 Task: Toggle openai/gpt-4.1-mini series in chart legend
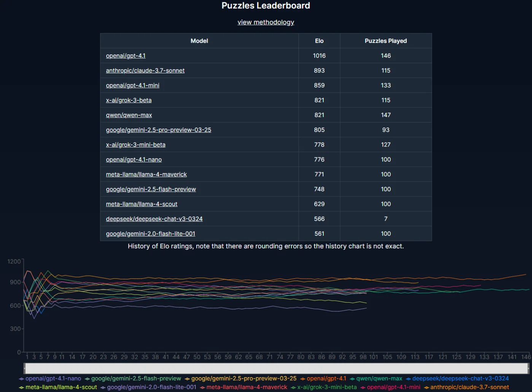point(390,387)
